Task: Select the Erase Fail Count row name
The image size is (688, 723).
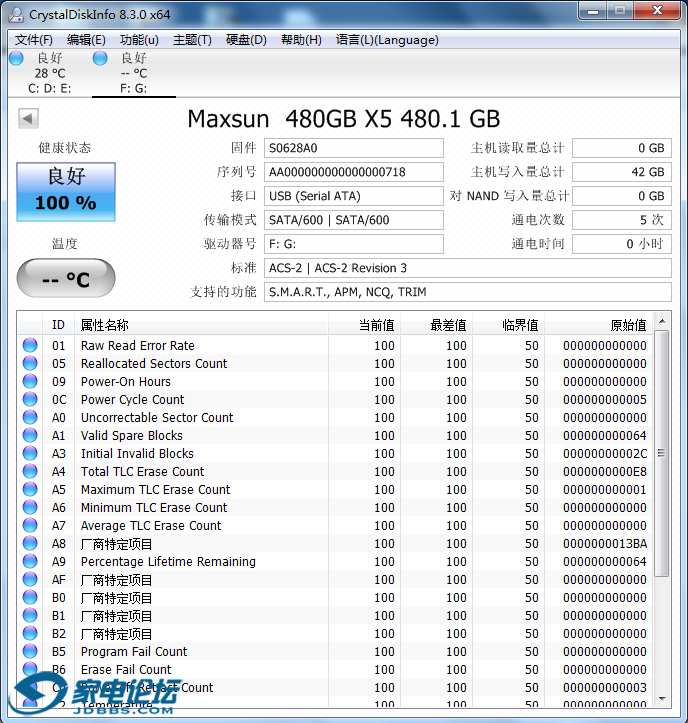Action: tap(126, 670)
